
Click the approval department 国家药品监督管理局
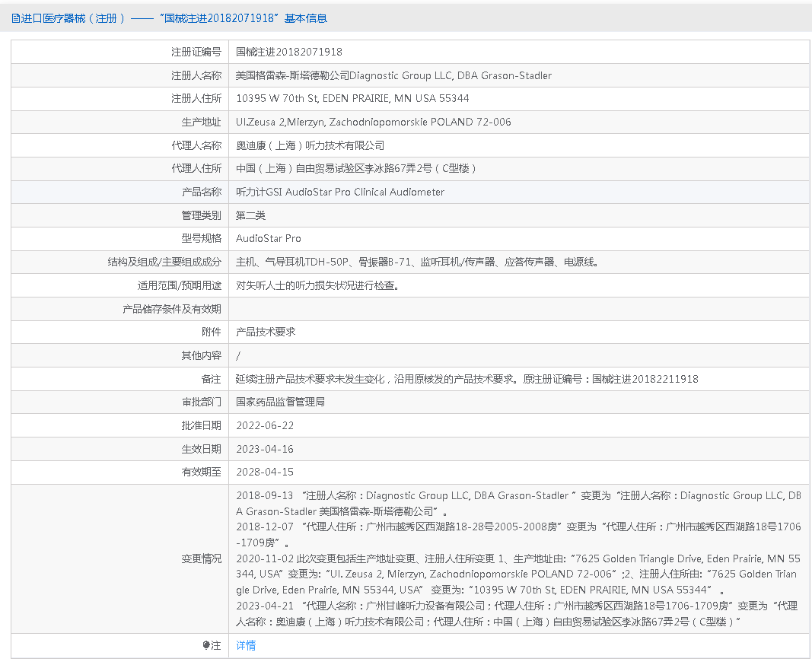[280, 402]
